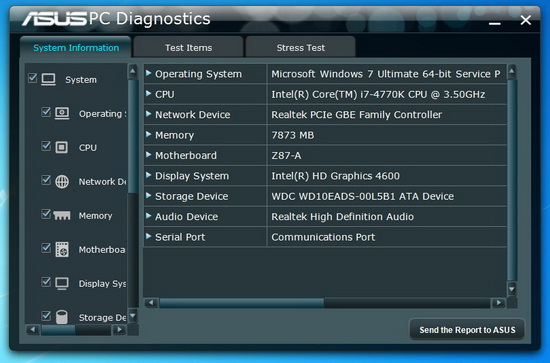Switch to the System Information tab
The image size is (550, 363).
coord(76,47)
